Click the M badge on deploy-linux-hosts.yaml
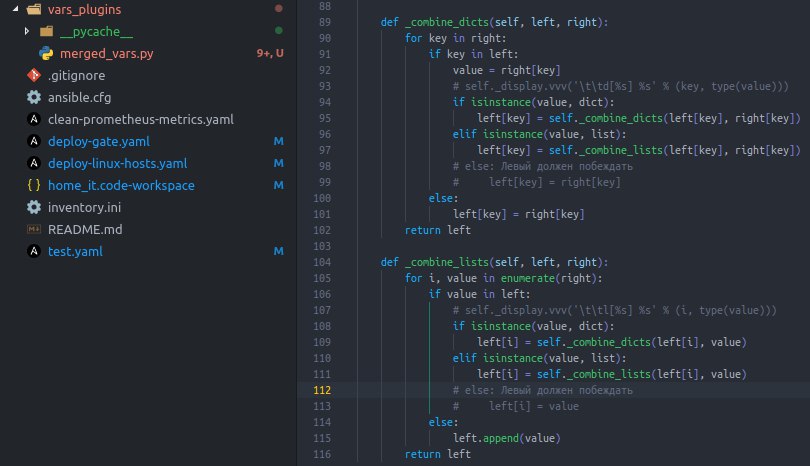Screen dimensions: 810x466 tap(278, 163)
